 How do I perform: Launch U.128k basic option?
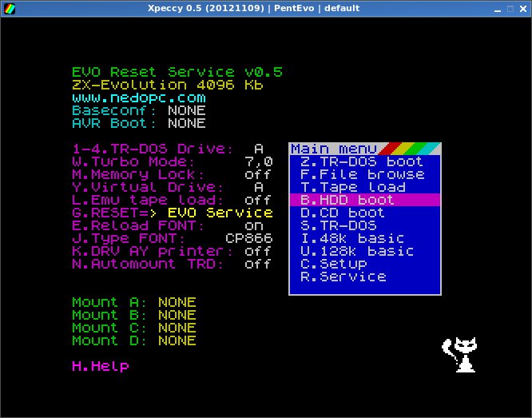pyautogui.click(x=355, y=251)
